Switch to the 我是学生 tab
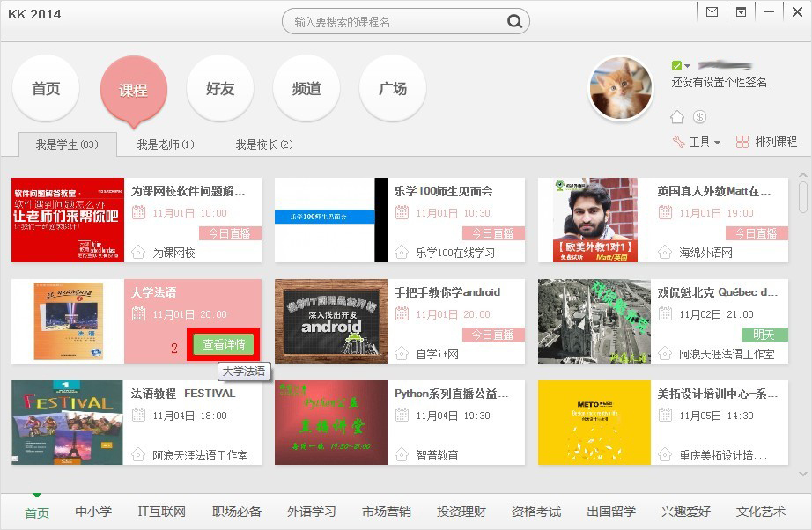812x530 pixels. click(67, 144)
